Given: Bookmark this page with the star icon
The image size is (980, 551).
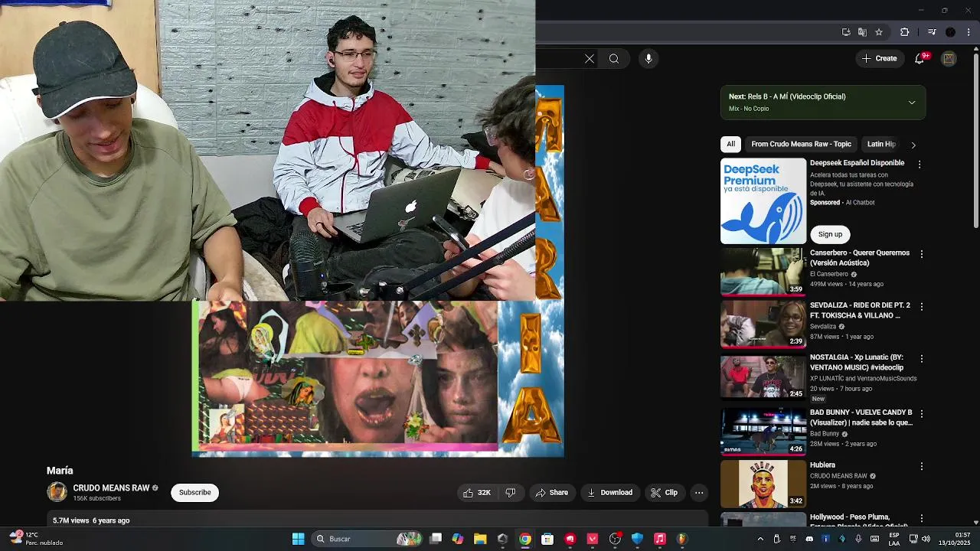Looking at the screenshot, I should pyautogui.click(x=879, y=32).
